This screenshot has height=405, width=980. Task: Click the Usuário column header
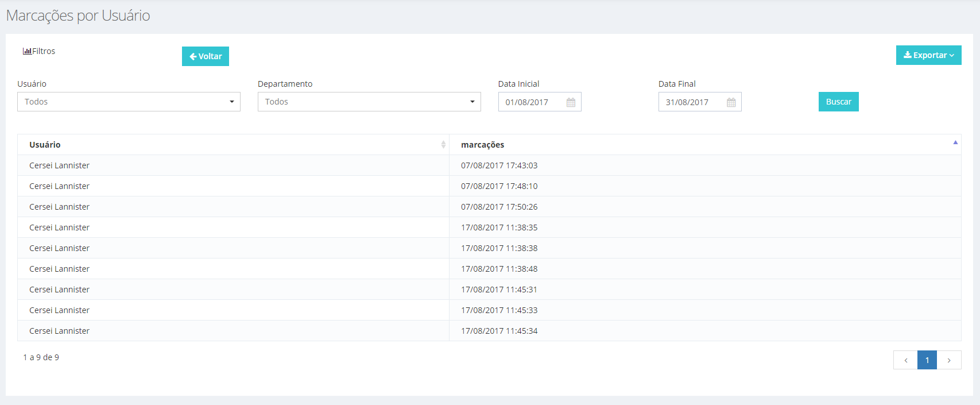[x=234, y=145]
